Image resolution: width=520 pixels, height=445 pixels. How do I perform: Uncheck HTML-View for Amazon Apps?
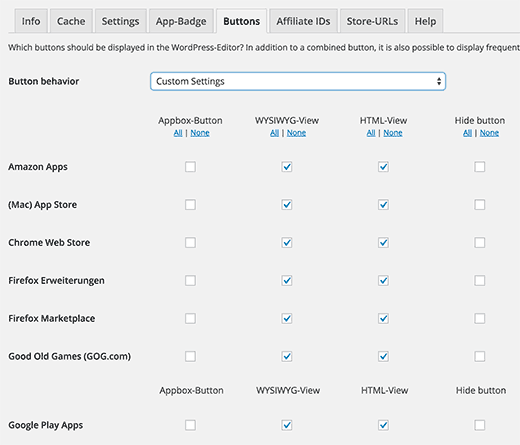click(x=383, y=167)
